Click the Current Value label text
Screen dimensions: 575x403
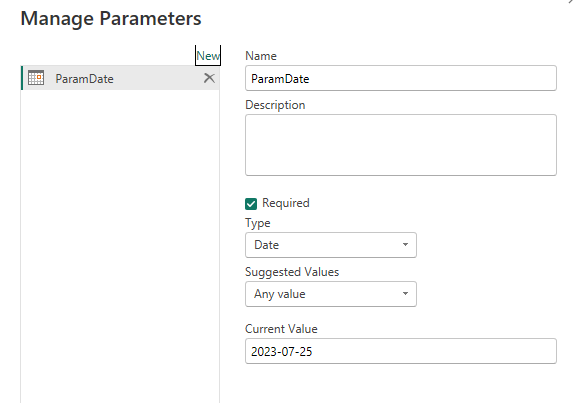[281, 329]
